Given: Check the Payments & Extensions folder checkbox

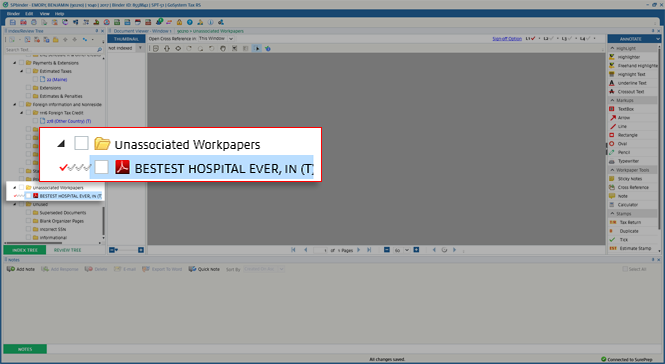Looking at the screenshot, I should 21,63.
